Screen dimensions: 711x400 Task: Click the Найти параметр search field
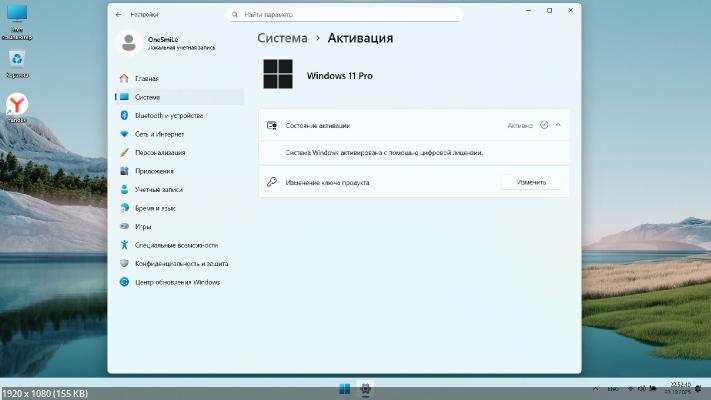click(x=345, y=15)
